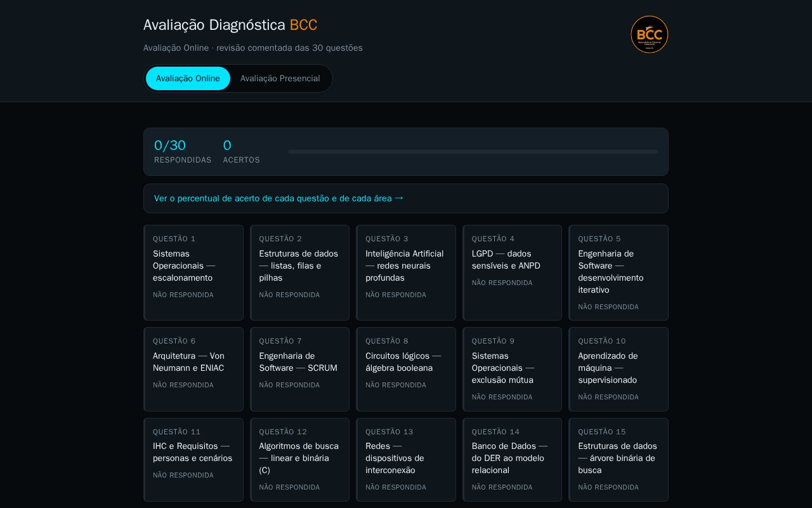This screenshot has width=812, height=508.
Task: Open Questão 11 personas e cenários card
Action: pos(193,460)
